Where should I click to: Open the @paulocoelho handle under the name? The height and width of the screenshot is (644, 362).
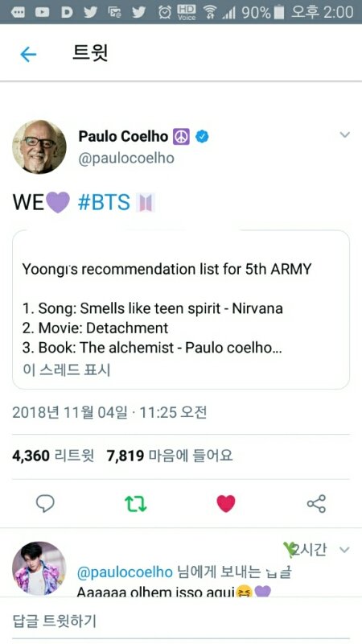(126, 158)
